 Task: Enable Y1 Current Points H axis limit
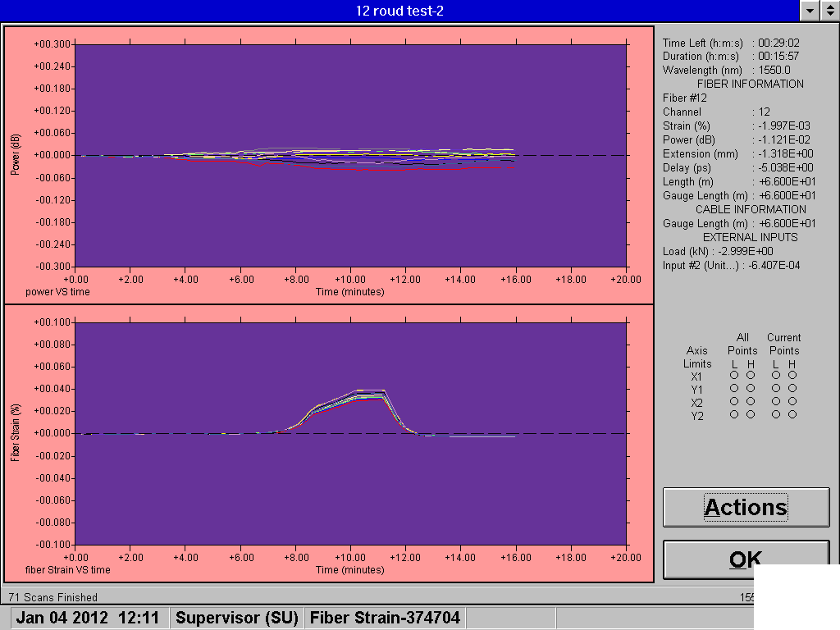coord(792,388)
